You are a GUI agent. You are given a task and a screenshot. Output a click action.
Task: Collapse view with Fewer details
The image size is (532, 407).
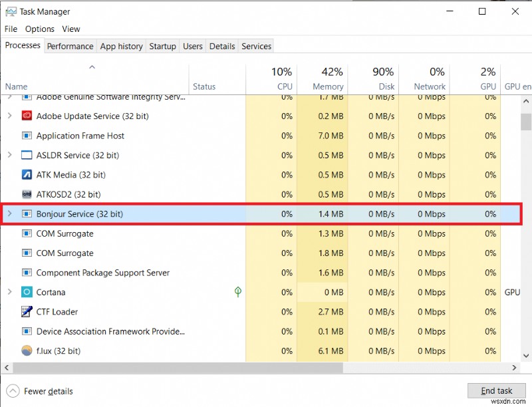[x=39, y=390]
